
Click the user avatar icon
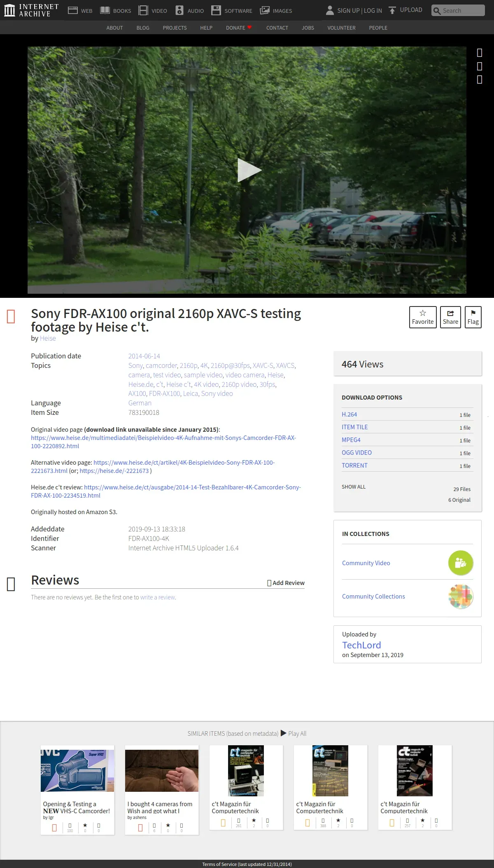330,10
